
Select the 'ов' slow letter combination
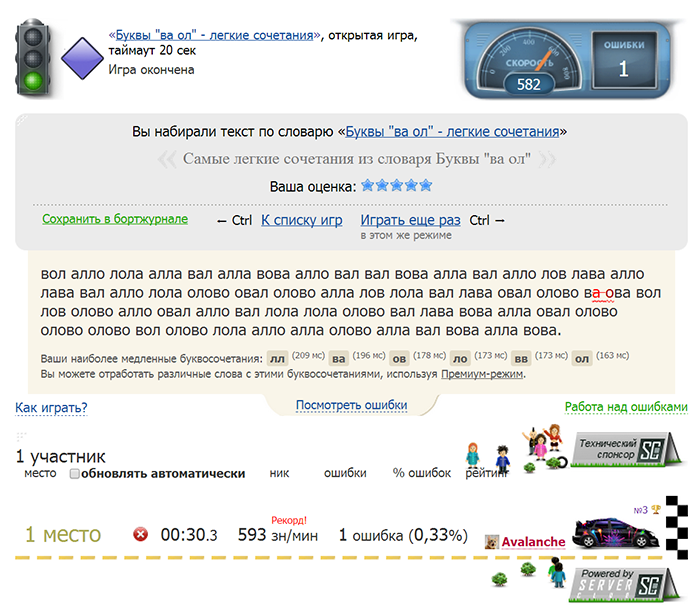(x=400, y=359)
